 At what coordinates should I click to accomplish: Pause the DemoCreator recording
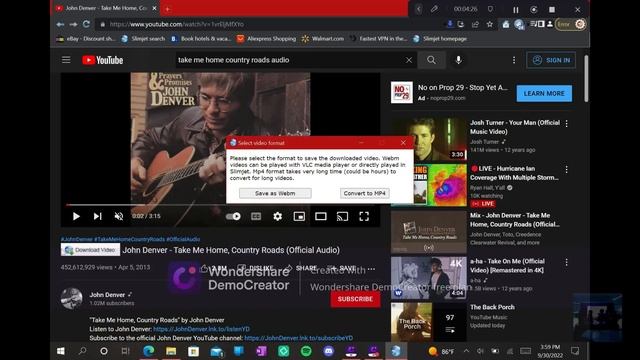516,9
